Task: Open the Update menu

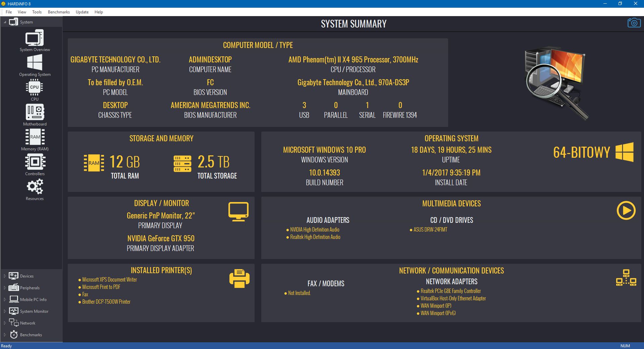Action: 82,12
